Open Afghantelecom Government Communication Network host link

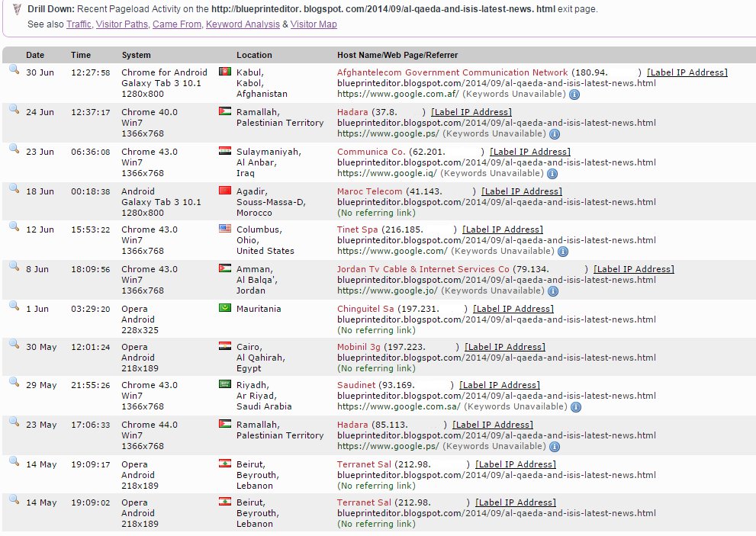tap(452, 72)
